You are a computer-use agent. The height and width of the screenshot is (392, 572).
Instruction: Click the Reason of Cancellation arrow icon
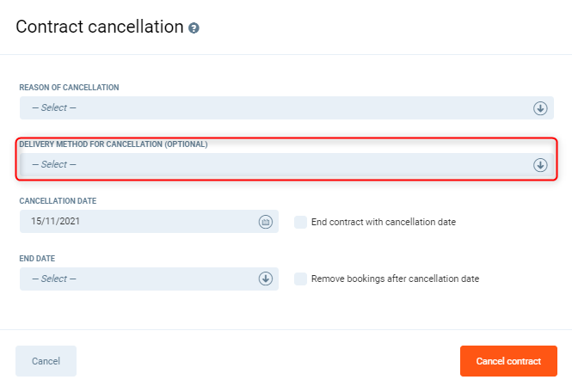pyautogui.click(x=540, y=108)
